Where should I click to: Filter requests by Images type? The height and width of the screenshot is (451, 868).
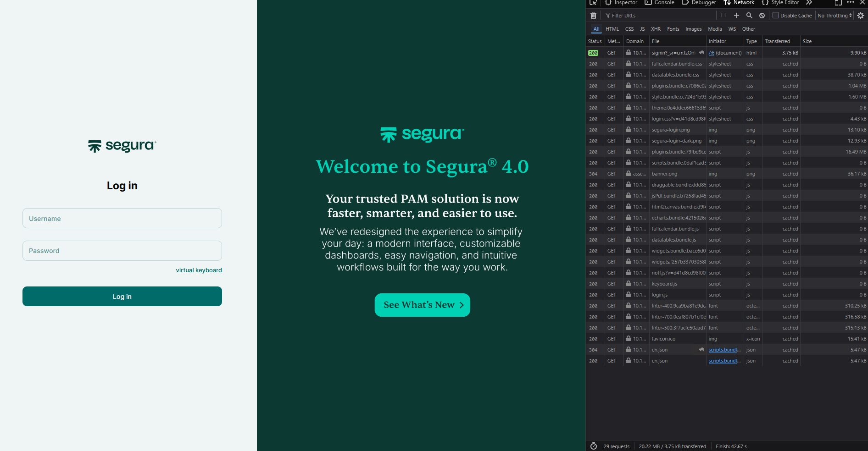(693, 29)
